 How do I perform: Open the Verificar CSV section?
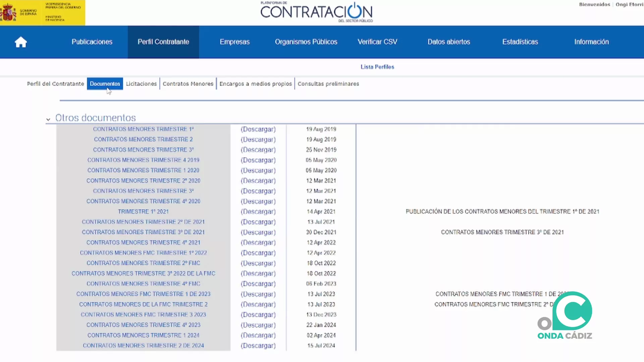tap(377, 42)
